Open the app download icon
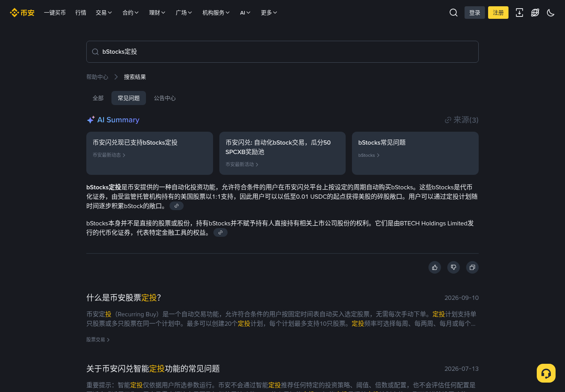 pos(519,13)
